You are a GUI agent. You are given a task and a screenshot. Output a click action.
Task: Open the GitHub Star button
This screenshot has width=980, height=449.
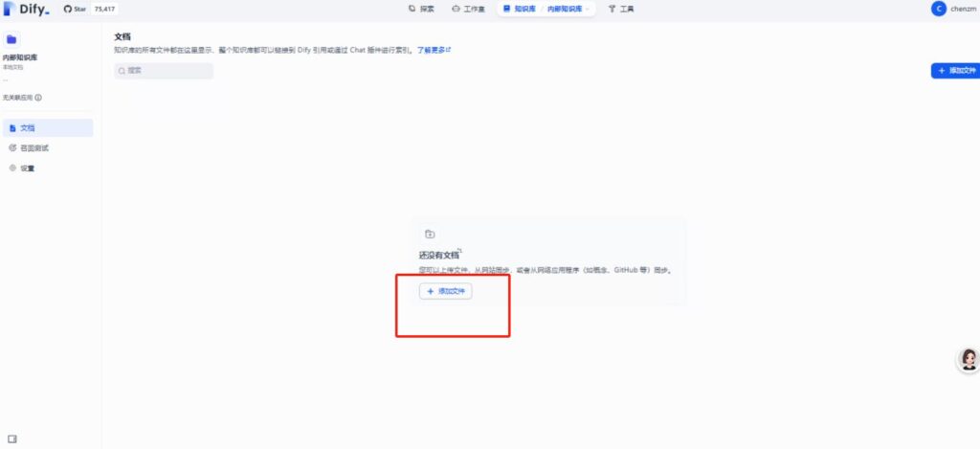(74, 9)
